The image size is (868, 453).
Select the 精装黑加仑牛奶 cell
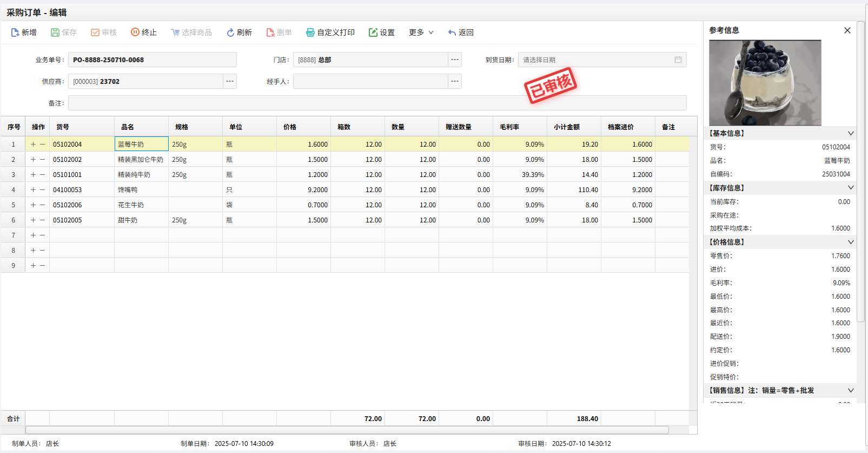pyautogui.click(x=142, y=160)
